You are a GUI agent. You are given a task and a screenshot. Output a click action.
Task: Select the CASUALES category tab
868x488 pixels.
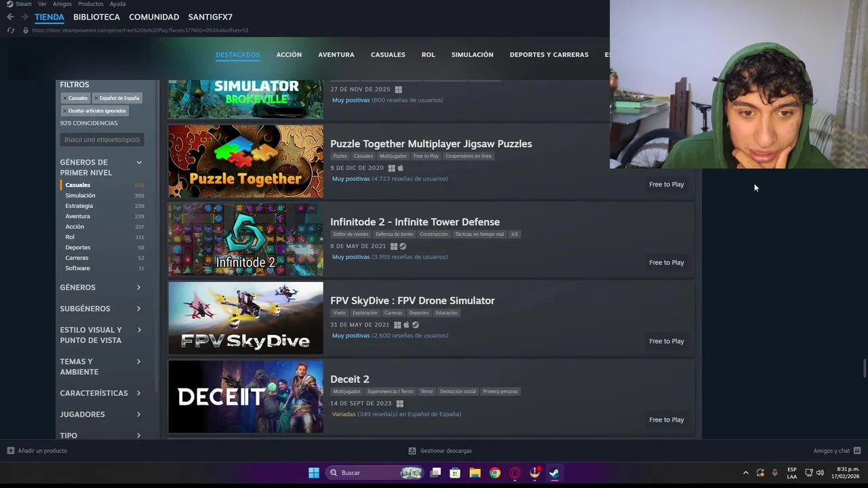point(388,55)
